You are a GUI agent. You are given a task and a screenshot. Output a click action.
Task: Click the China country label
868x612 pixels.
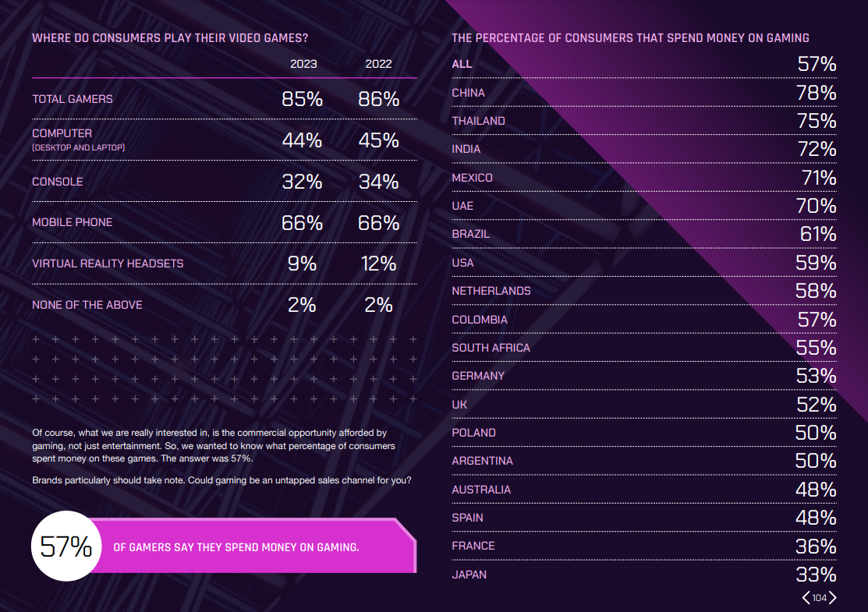(x=468, y=93)
